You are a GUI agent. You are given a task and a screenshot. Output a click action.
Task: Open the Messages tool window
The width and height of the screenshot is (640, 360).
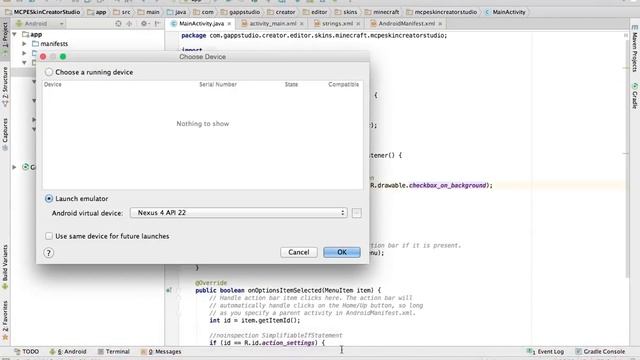pos(161,351)
